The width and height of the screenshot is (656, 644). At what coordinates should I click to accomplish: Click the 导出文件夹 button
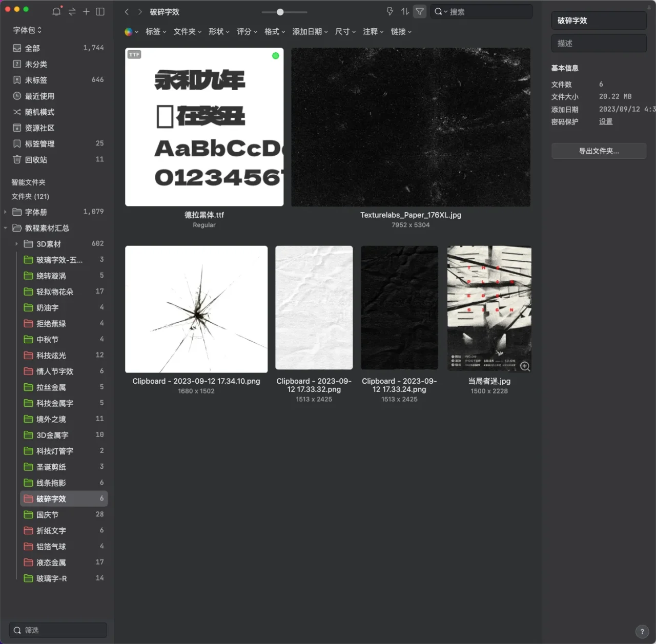click(599, 151)
